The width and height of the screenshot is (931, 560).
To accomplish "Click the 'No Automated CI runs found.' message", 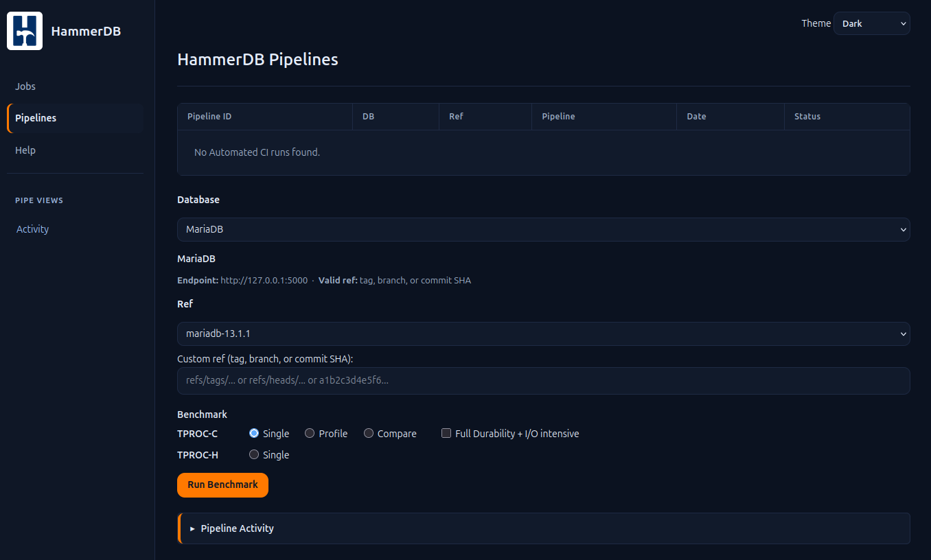I will pos(257,152).
